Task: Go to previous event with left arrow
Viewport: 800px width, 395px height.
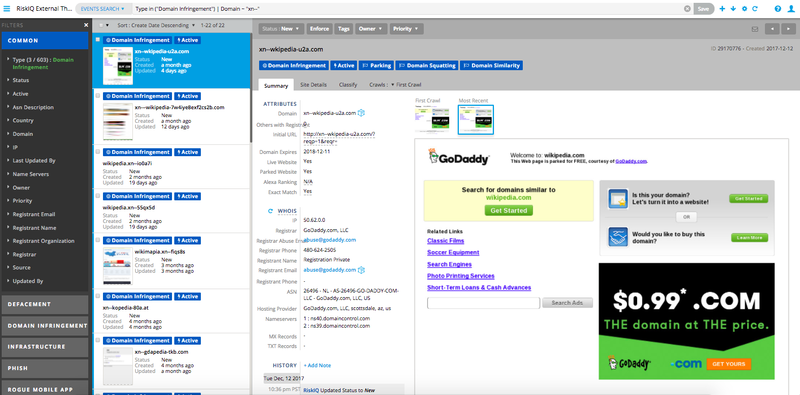Action: tap(772, 29)
